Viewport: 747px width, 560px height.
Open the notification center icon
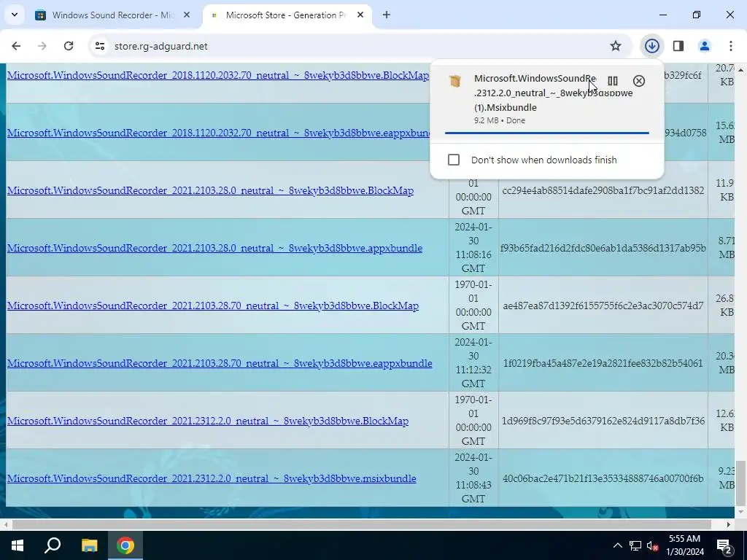[x=724, y=545]
